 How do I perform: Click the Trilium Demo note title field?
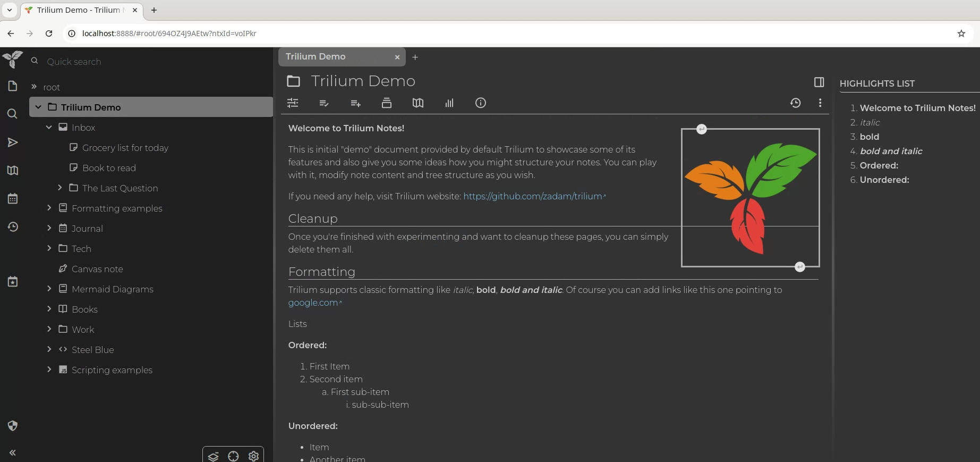[557, 81]
